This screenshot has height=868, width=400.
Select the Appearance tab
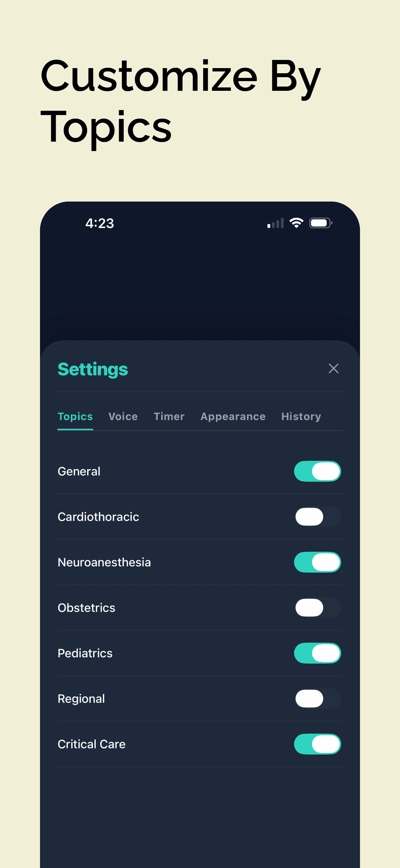(x=233, y=416)
